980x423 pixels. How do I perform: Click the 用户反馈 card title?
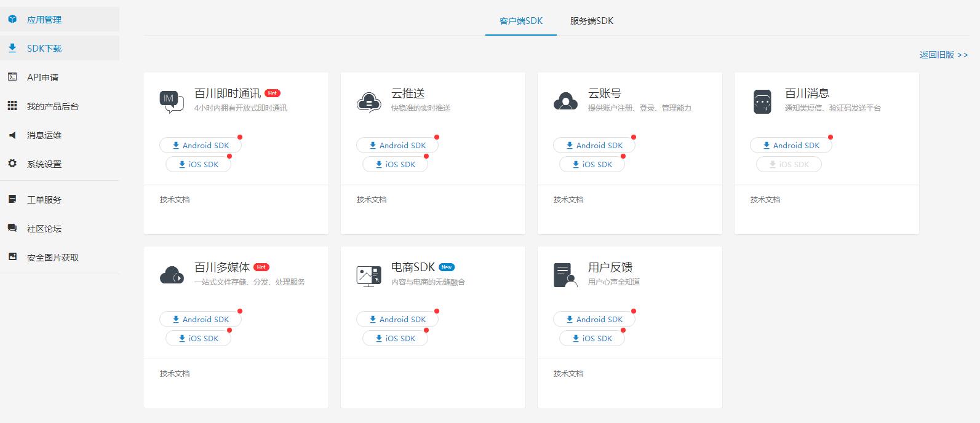(x=610, y=267)
